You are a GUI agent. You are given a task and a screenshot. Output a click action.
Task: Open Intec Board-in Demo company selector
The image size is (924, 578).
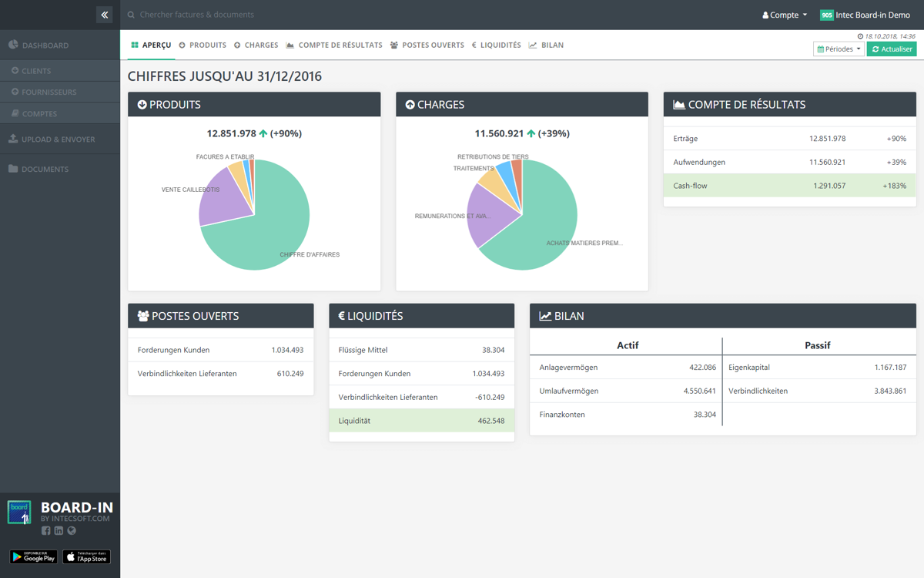tap(865, 15)
